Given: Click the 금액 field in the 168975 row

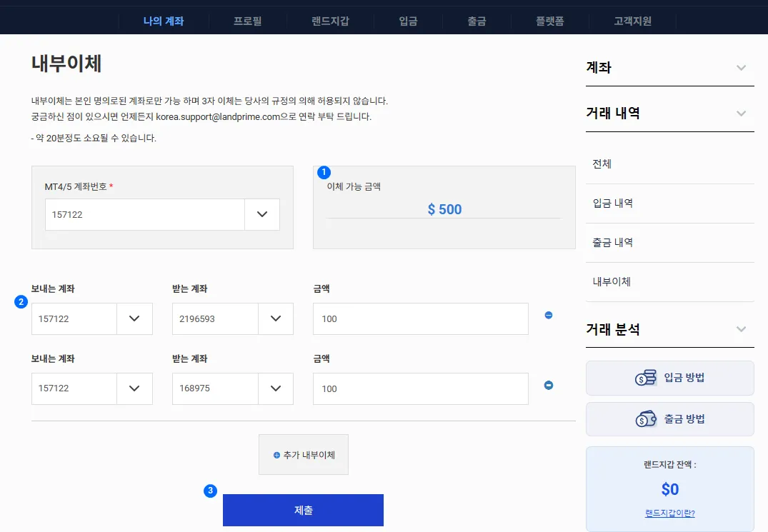Looking at the screenshot, I should tap(421, 388).
